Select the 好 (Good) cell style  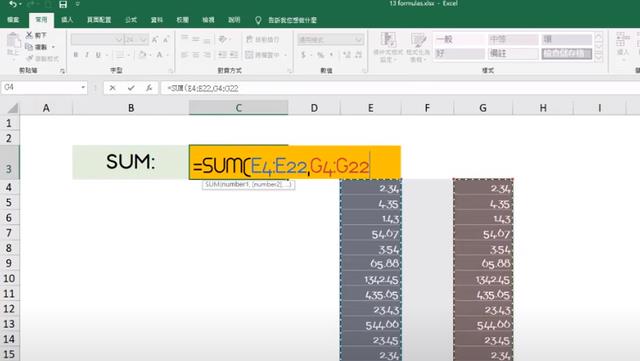459,53
